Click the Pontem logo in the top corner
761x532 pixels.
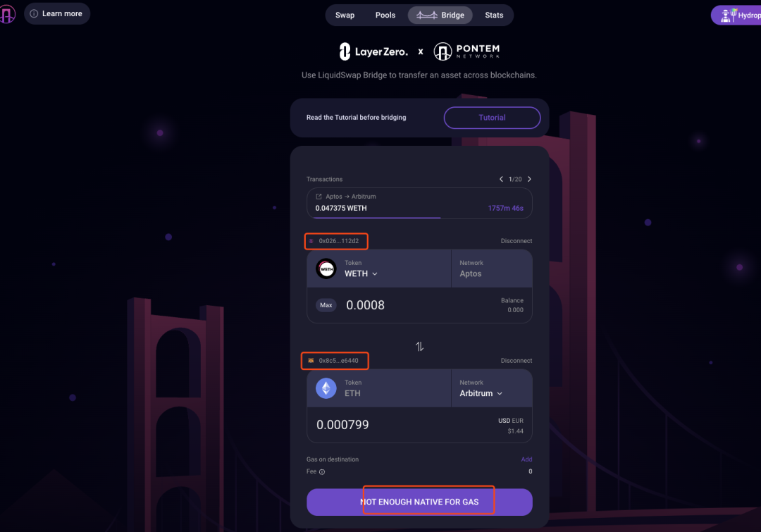coord(7,13)
